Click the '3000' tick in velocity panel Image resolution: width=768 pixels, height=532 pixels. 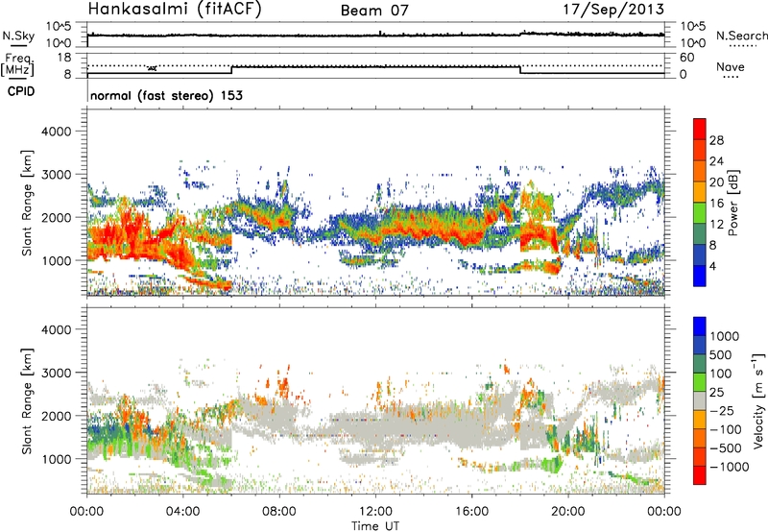click(56, 373)
